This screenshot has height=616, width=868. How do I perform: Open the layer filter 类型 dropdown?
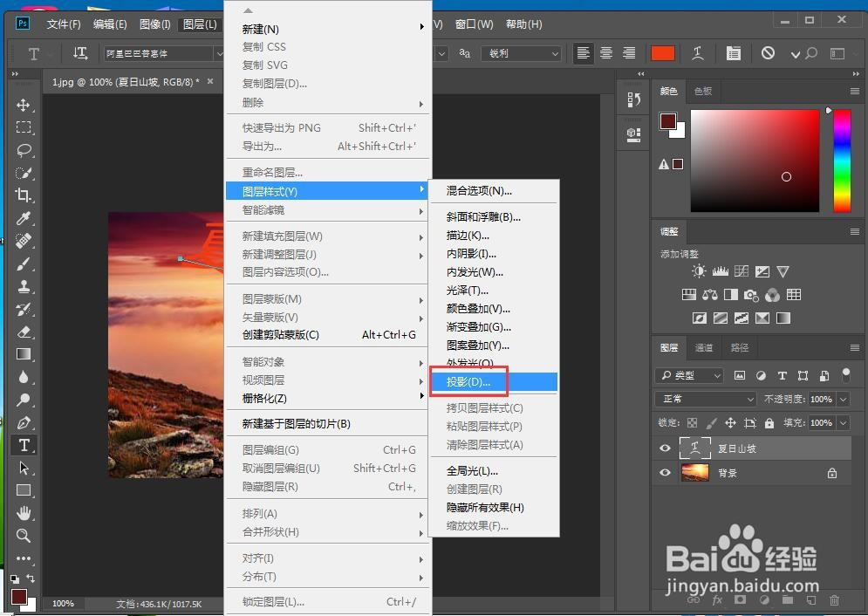click(x=690, y=375)
